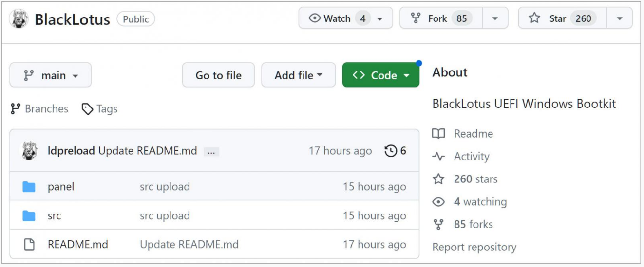The height and width of the screenshot is (267, 644).
Task: View the repository Tags
Action: point(100,109)
